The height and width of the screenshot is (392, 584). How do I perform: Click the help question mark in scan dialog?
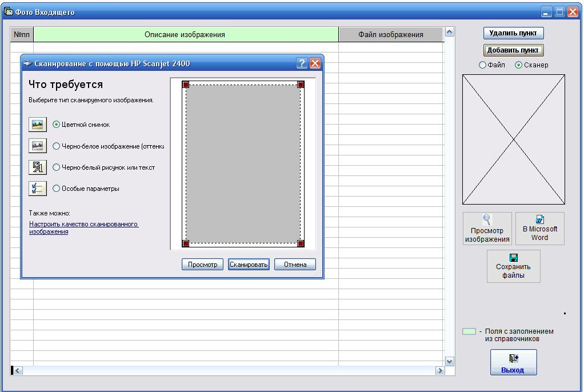coord(302,63)
